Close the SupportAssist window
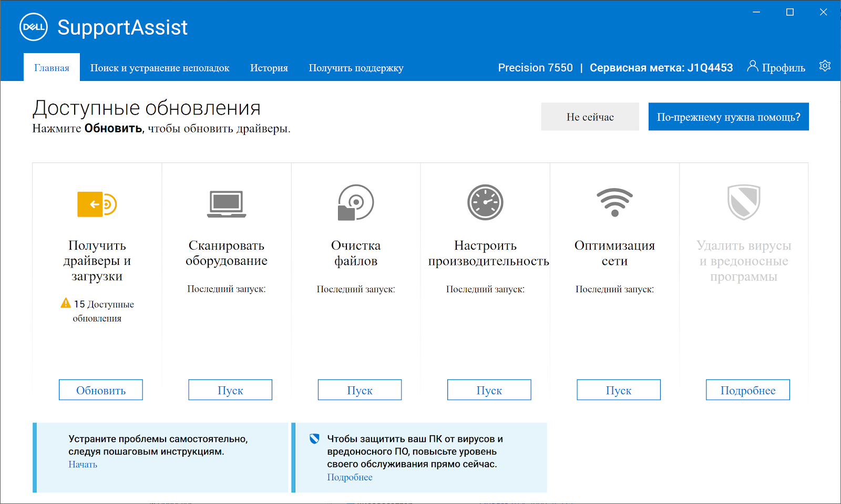 824,12
